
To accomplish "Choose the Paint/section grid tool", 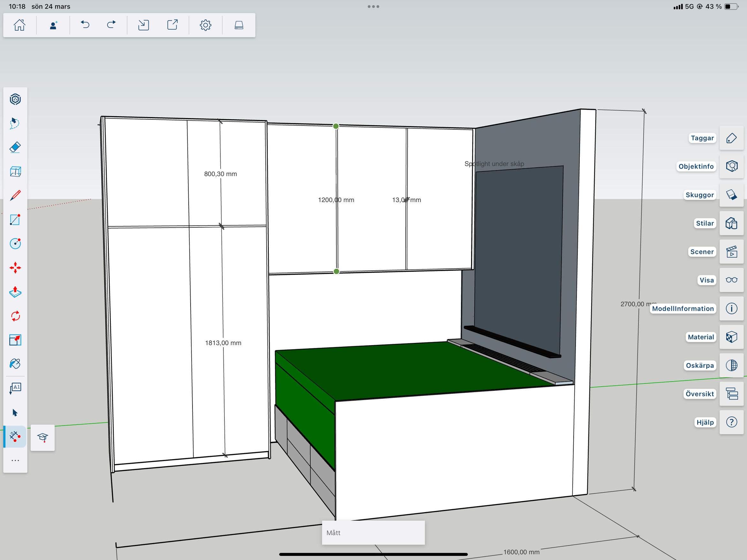I will pyautogui.click(x=15, y=171).
